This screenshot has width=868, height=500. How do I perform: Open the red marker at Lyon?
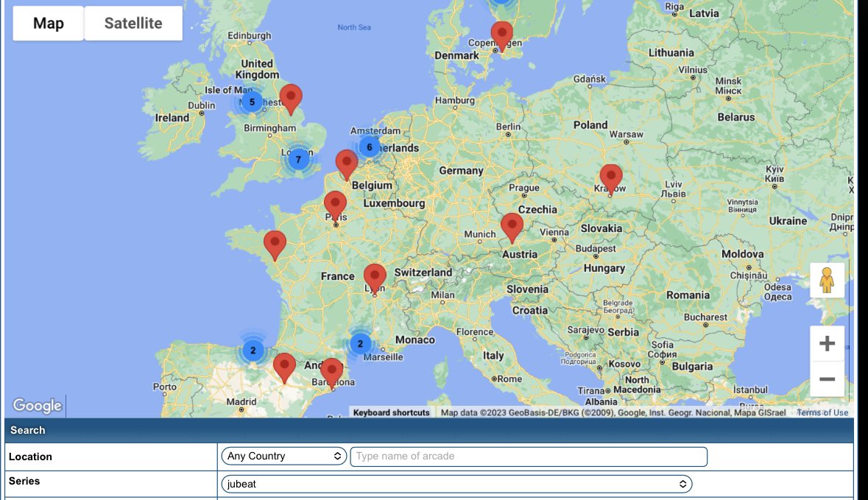coord(375,277)
